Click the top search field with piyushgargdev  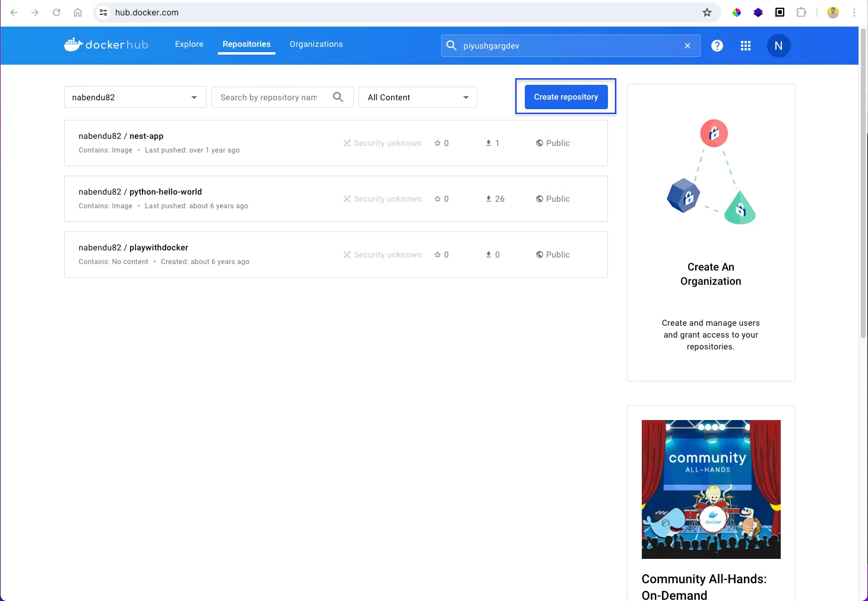570,46
